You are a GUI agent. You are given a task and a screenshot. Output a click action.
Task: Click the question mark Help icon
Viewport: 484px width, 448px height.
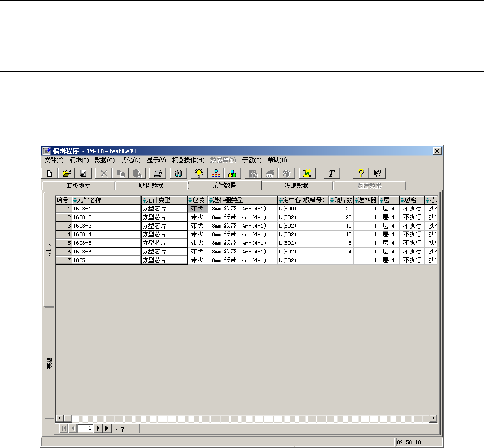pos(360,173)
